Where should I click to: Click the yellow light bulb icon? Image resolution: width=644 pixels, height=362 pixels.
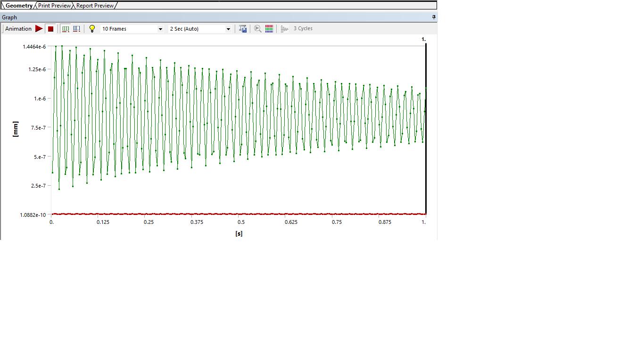click(92, 29)
